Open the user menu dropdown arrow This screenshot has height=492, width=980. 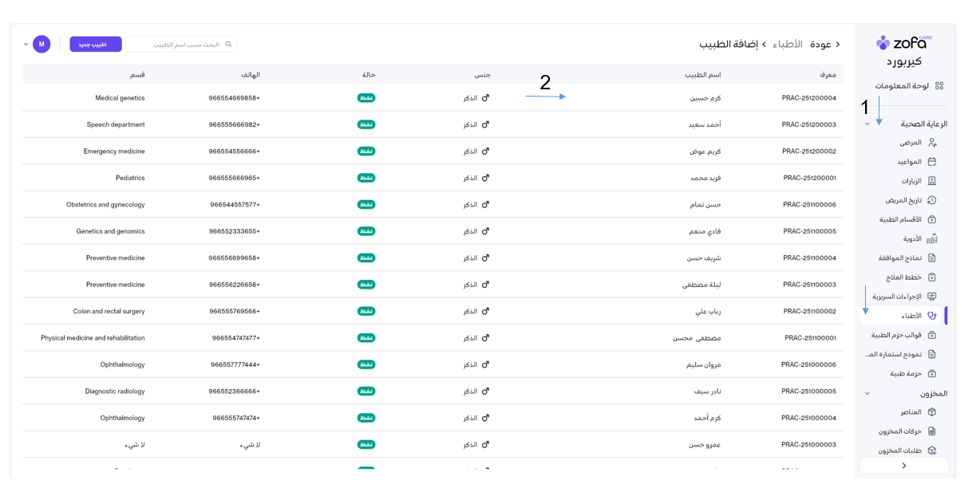pos(26,44)
